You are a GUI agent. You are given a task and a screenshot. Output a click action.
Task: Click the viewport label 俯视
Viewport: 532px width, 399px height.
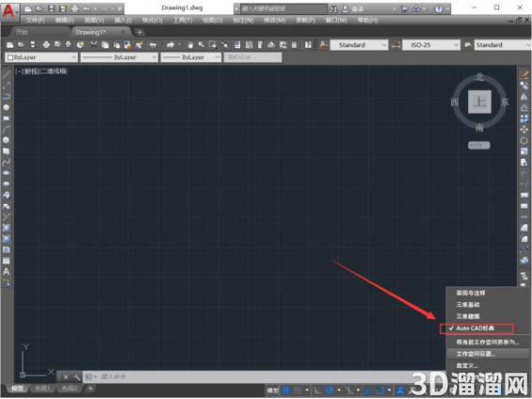tap(32, 71)
